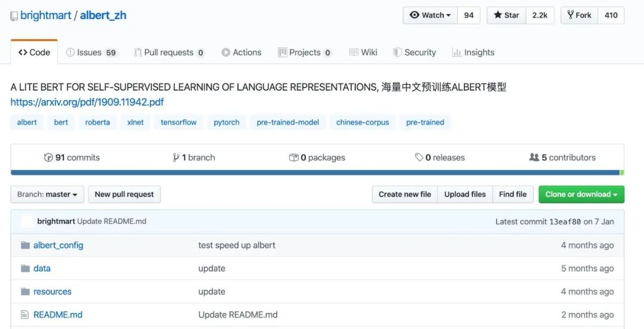Open the data row 'update' commit message
The height and width of the screenshot is (329, 644).
pos(212,268)
